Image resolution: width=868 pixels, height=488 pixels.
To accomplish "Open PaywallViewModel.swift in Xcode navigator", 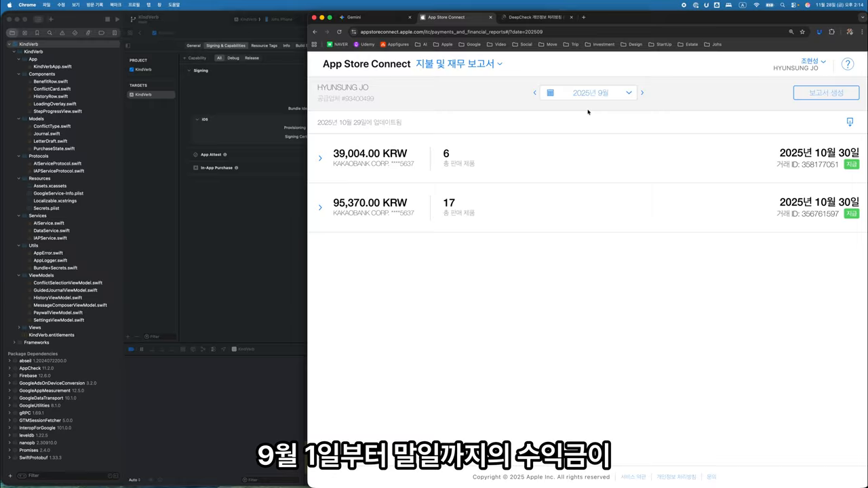I will 58,312.
